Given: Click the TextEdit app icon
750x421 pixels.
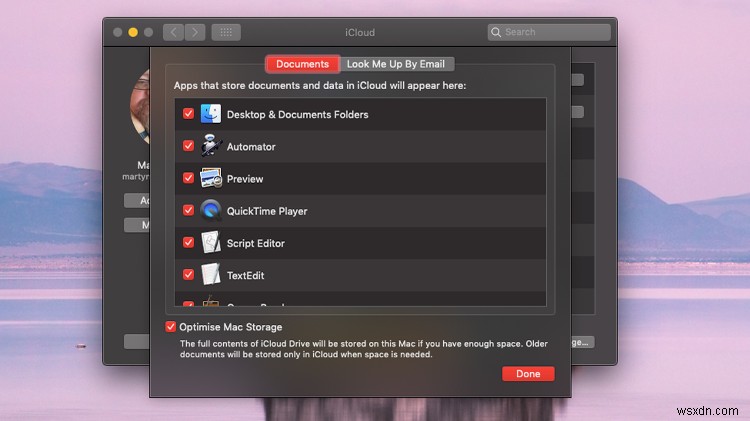Looking at the screenshot, I should pyautogui.click(x=210, y=275).
